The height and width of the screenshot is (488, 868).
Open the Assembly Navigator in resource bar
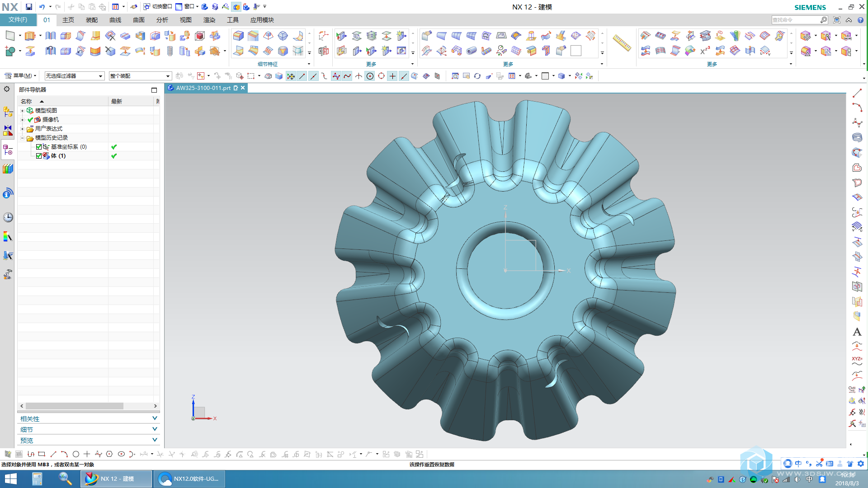coord(8,111)
